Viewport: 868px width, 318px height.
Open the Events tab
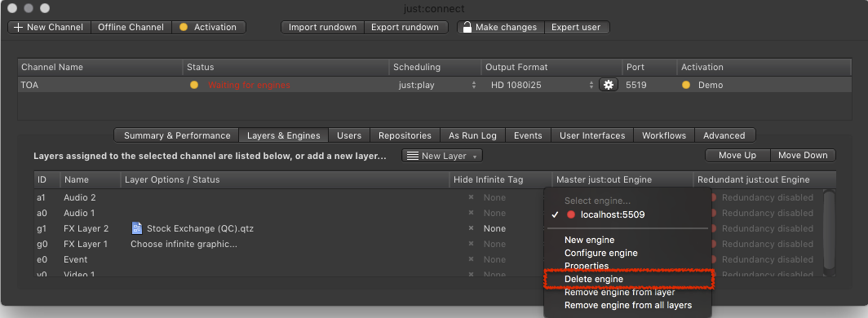point(528,135)
